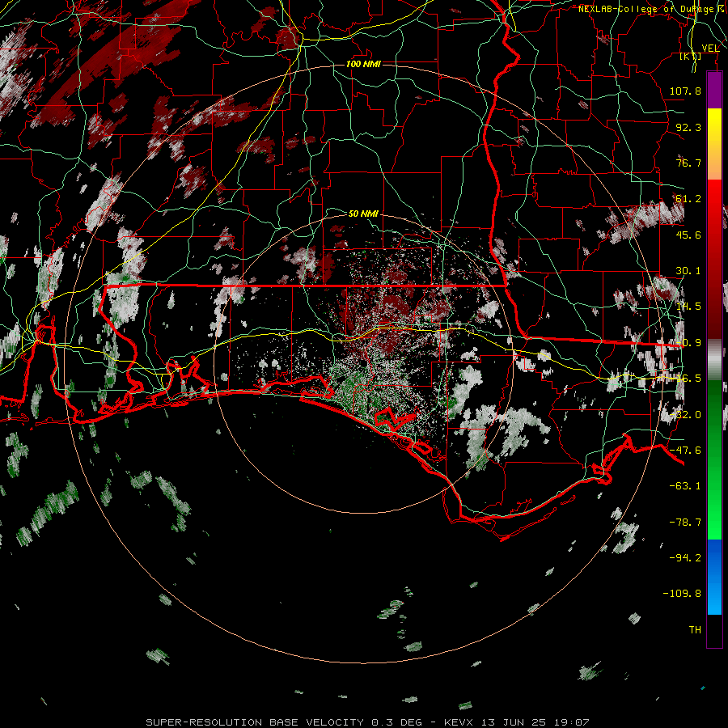Click the 45.6 value on velocity scale
The height and width of the screenshot is (728, 728).
pyautogui.click(x=688, y=235)
